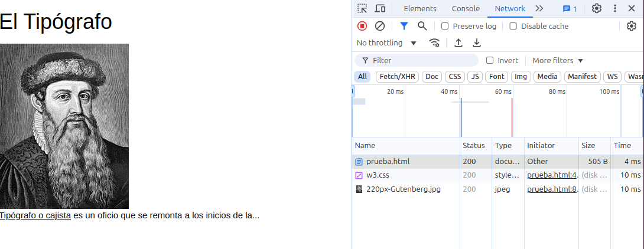Select the Network tab
Image resolution: width=644 pixels, height=249 pixels.
[x=510, y=9]
